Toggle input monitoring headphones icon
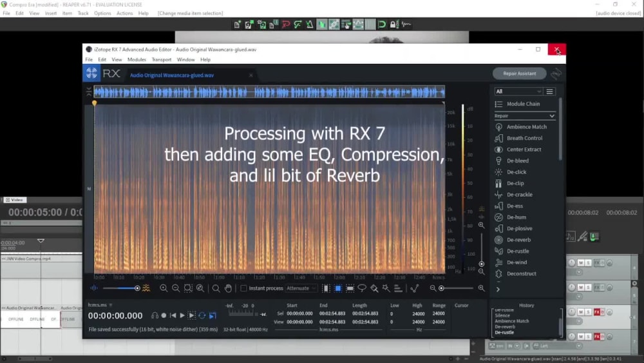Viewport: 644px width, 363px height. pos(155,316)
